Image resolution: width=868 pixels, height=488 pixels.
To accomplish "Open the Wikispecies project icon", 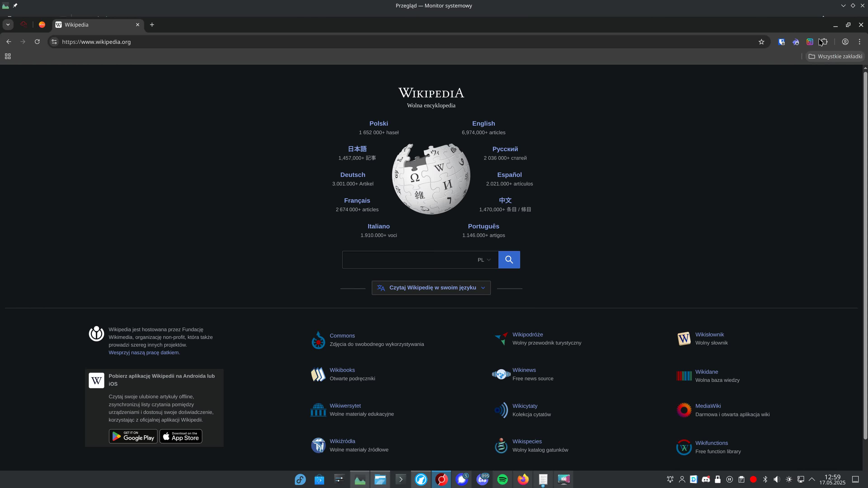I will click(x=501, y=446).
